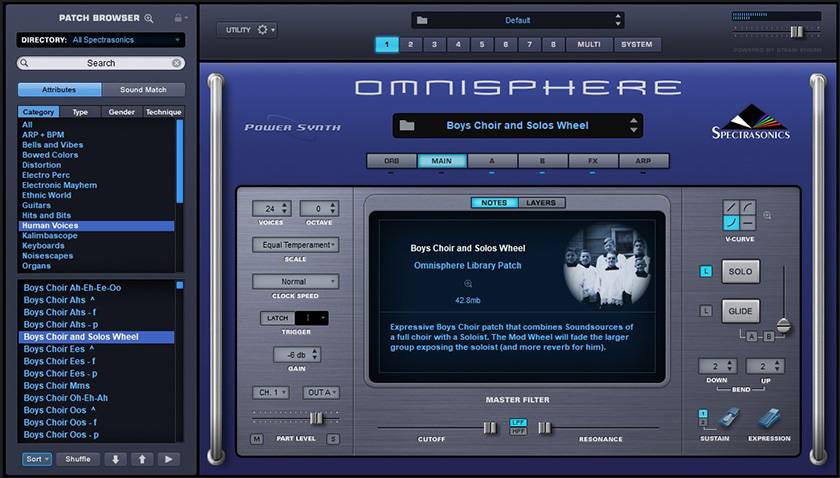Open the CH. 1 MIDI channel dropdown
Viewport: 840px width, 478px height.
coord(271,393)
